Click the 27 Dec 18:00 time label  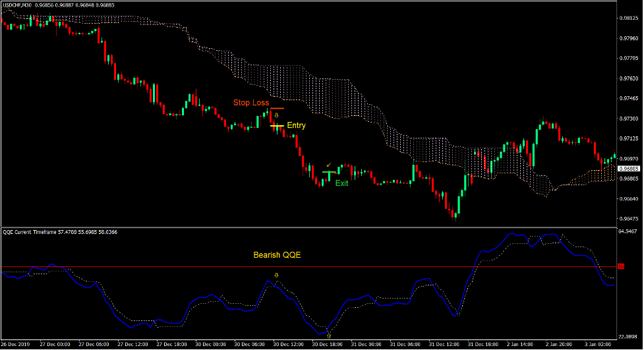point(171,344)
